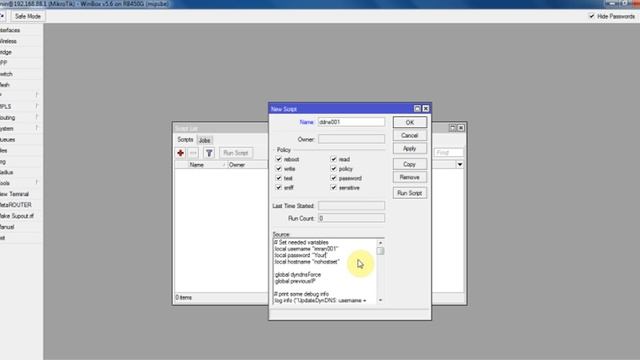Image resolution: width=640 pixels, height=360 pixels.
Task: Click the Script List window restore icon
Action: (452, 128)
